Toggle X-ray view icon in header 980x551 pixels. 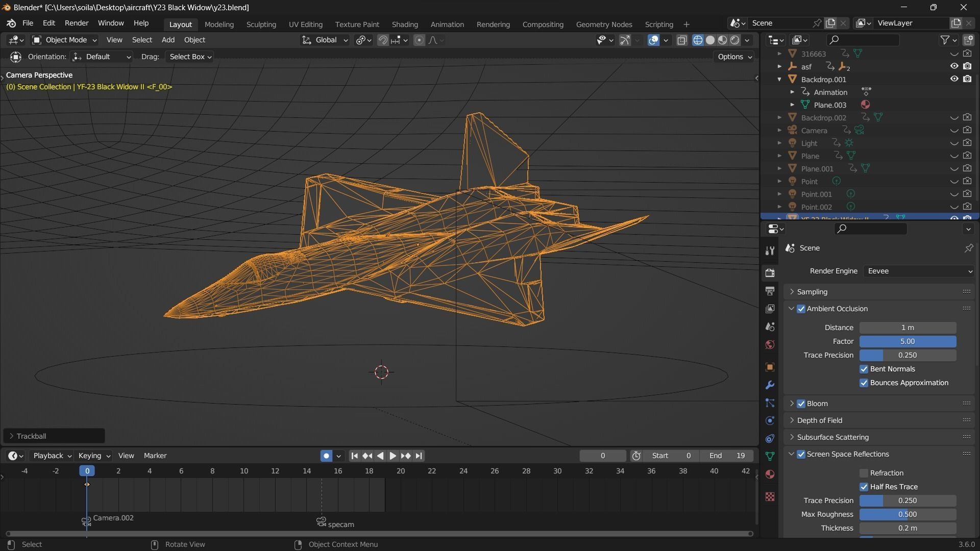coord(682,40)
